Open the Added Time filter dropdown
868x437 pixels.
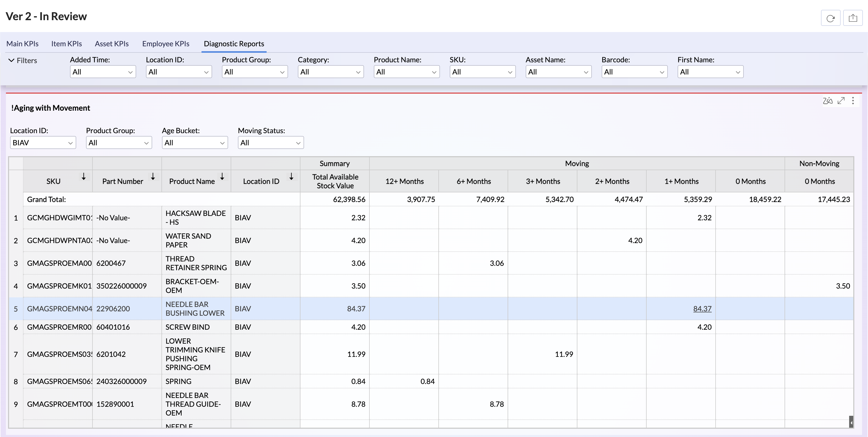click(x=103, y=72)
